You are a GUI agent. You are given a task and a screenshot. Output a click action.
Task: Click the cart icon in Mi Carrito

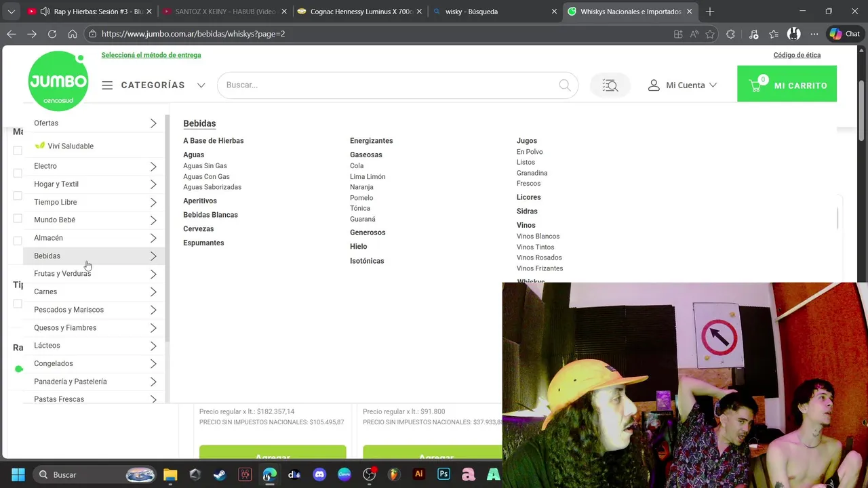(755, 85)
